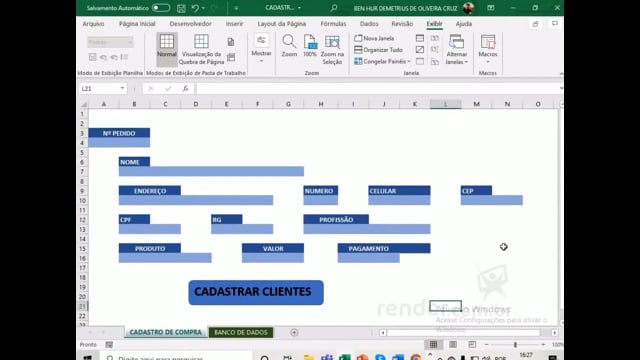Open the Arquivo tab
640x360 pixels.
point(93,24)
